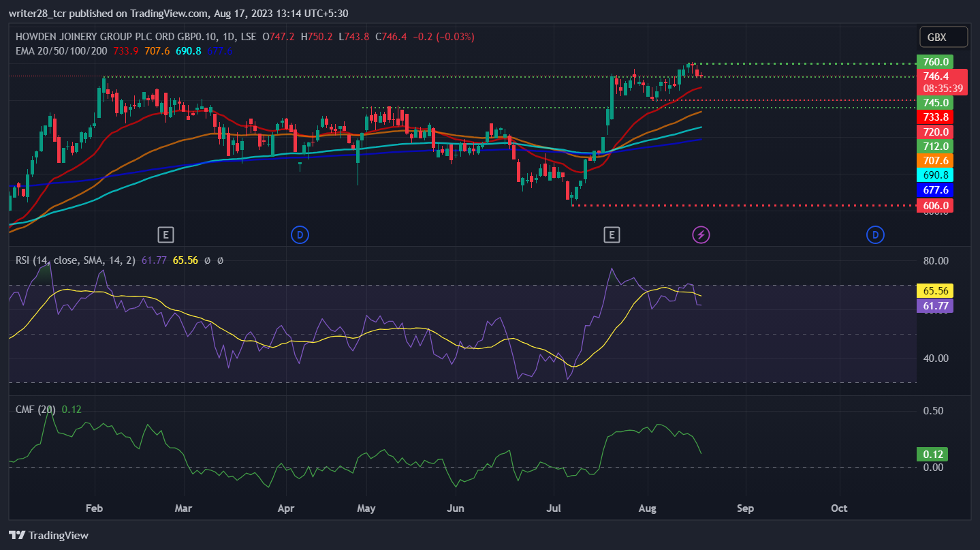Click the close price C746.4 value
Screen dimensions: 980x550
coord(392,36)
